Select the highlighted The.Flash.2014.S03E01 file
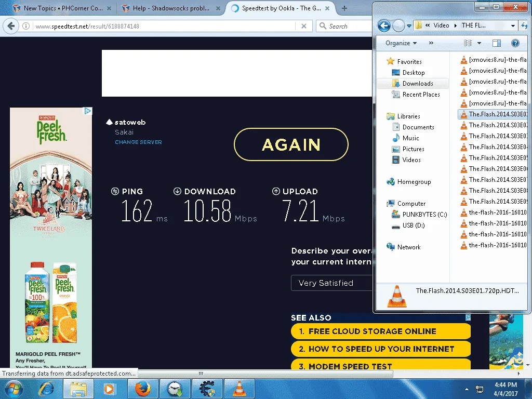 coord(493,114)
